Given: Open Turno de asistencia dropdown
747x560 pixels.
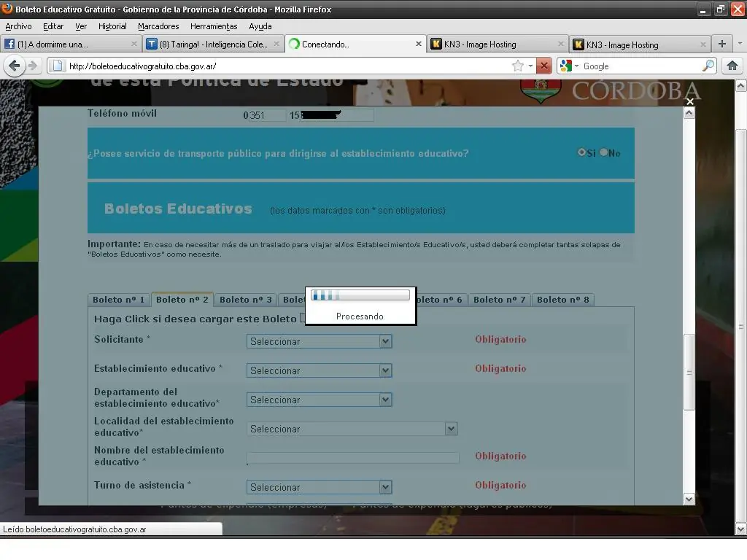Looking at the screenshot, I should 320,487.
